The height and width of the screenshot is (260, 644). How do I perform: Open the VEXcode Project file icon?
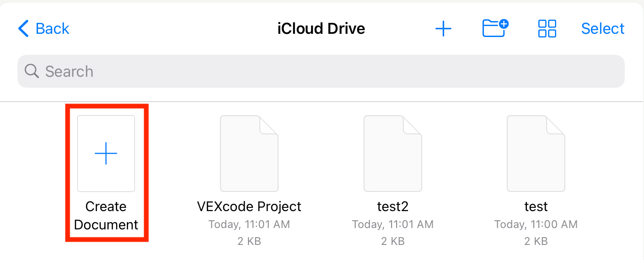[x=249, y=153]
